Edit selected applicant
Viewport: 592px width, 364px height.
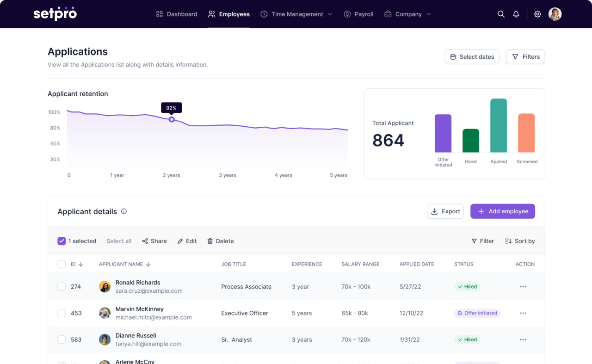187,241
